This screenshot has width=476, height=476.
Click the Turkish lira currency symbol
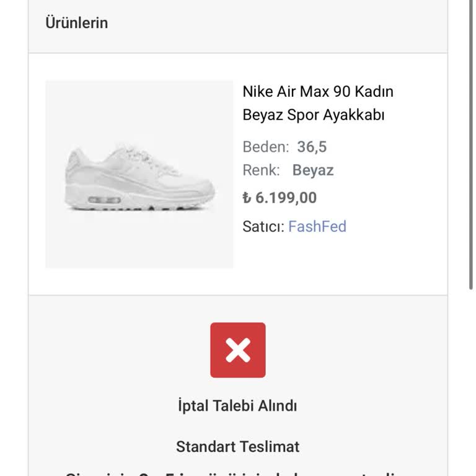247,198
